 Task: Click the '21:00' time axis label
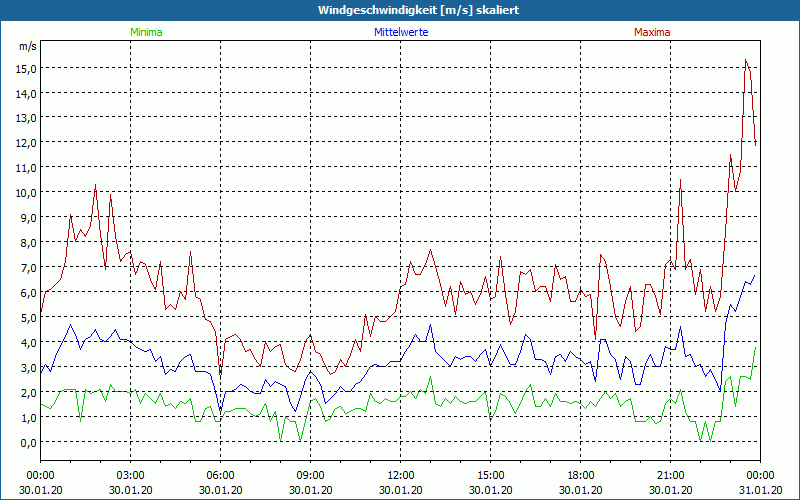pyautogui.click(x=670, y=476)
